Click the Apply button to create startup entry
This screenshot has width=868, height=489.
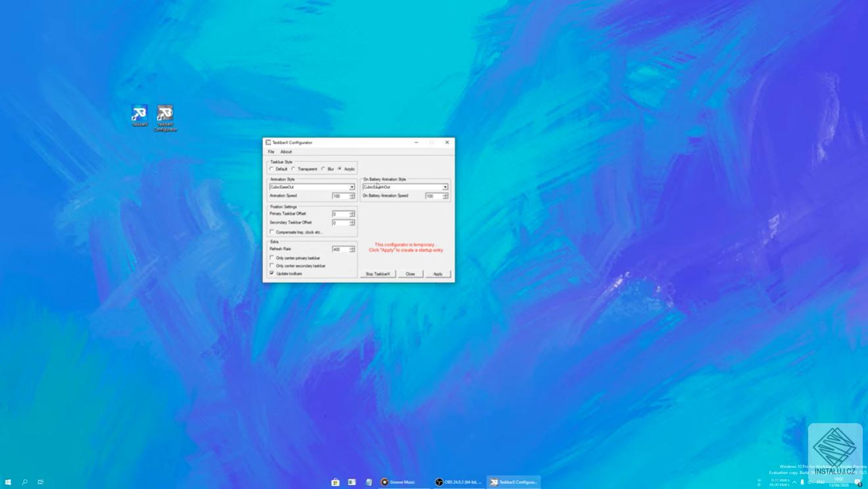point(438,274)
